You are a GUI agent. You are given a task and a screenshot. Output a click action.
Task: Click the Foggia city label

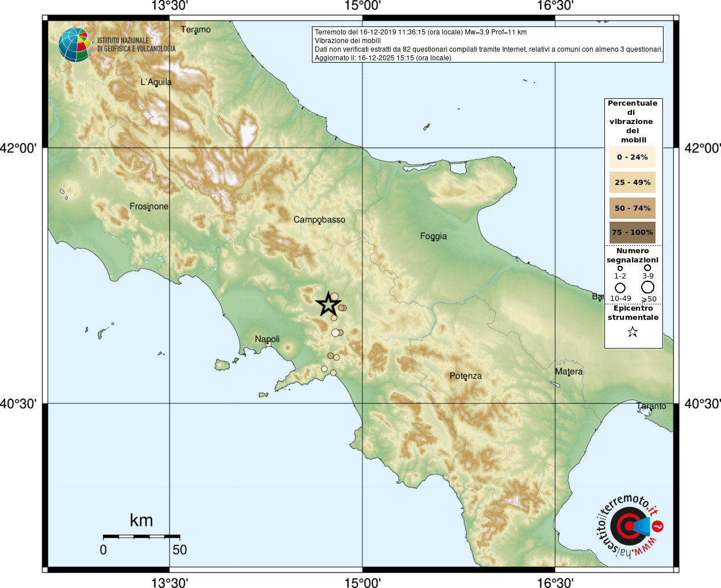tap(433, 236)
